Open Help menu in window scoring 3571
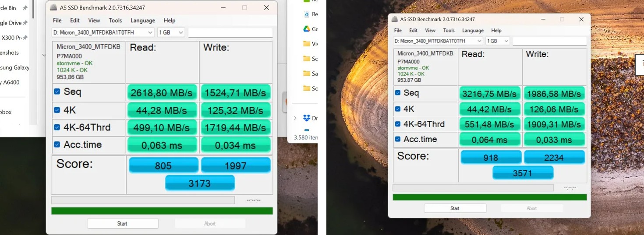 (x=496, y=30)
